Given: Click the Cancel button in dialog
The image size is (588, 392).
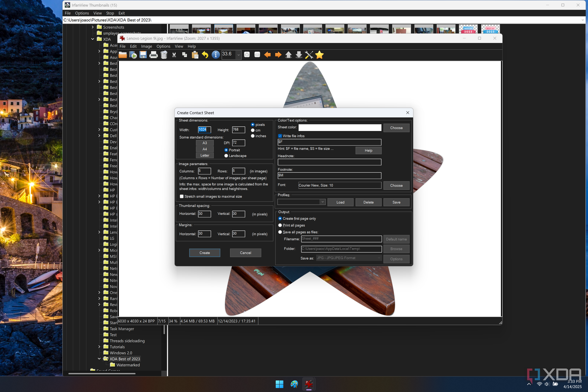Looking at the screenshot, I should click(246, 253).
